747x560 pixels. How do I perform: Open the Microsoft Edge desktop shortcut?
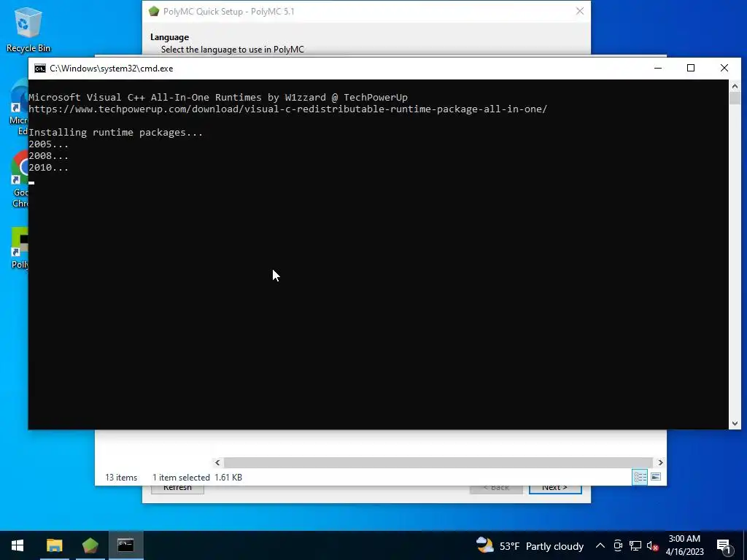click(19, 107)
